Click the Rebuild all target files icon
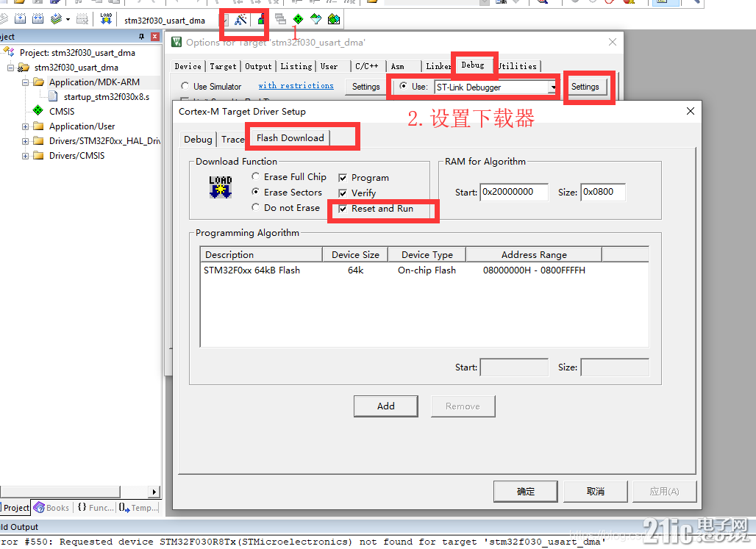Image resolution: width=756 pixels, height=549 pixels. [38, 19]
